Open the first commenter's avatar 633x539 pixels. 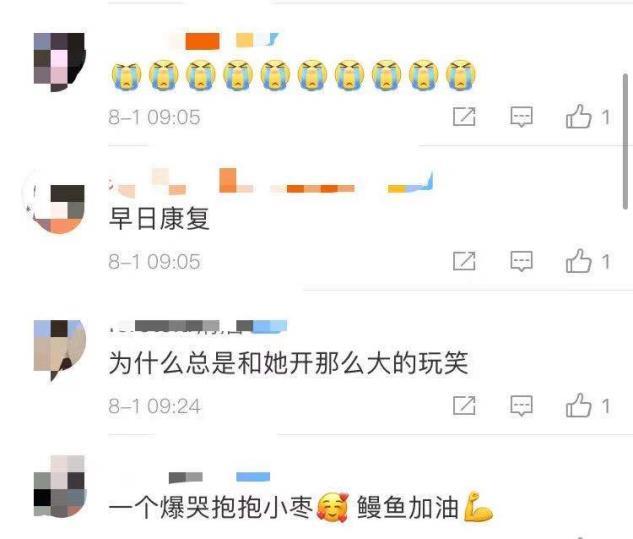click(60, 62)
